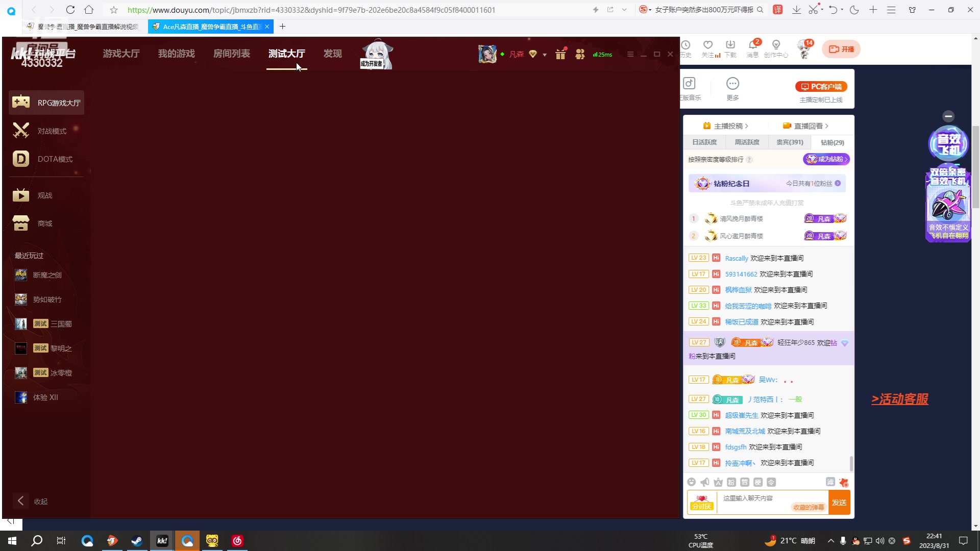The height and width of the screenshot is (551, 980).
Task: Switch to 日活跃度 ranking tab
Action: click(704, 142)
